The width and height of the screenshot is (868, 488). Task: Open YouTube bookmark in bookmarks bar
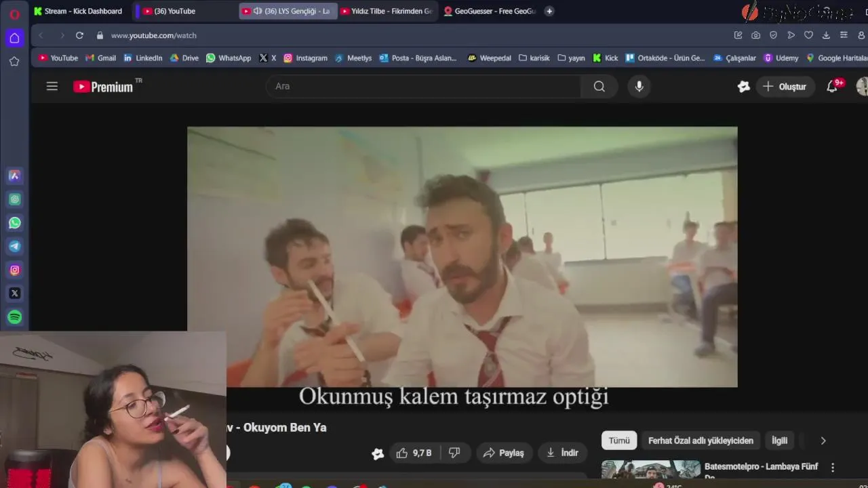coord(58,58)
